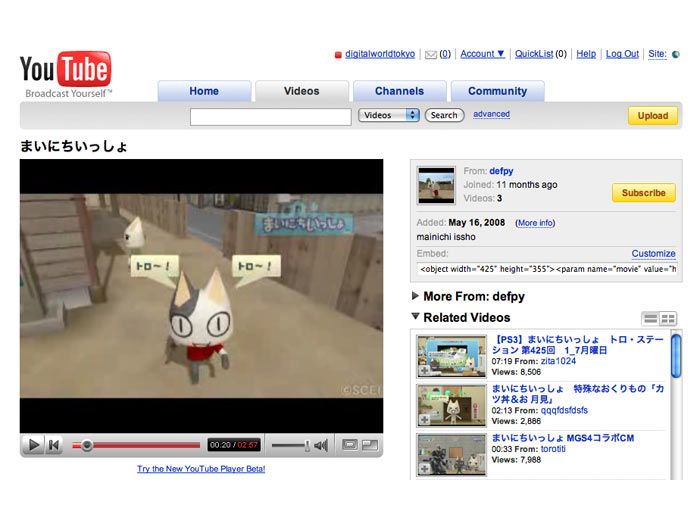Click More info link

coord(535,223)
